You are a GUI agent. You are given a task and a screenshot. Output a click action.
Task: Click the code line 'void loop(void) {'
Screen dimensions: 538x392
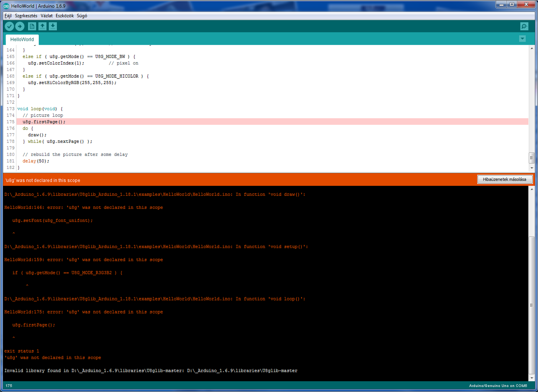pyautogui.click(x=40, y=109)
